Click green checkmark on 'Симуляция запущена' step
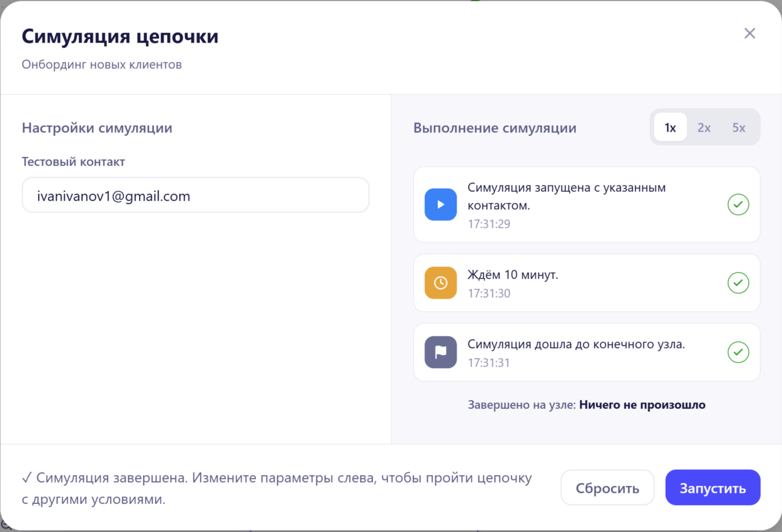782x532 pixels. (x=738, y=205)
